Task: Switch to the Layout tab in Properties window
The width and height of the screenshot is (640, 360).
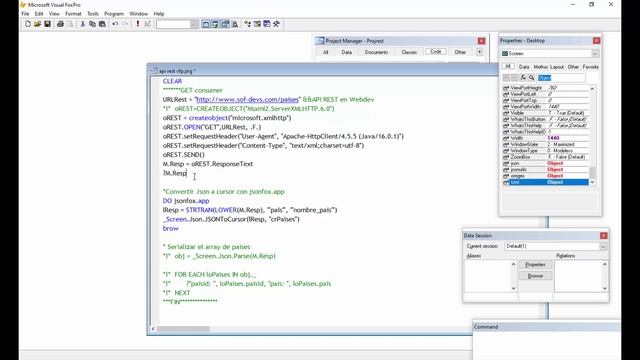Action: [557, 67]
